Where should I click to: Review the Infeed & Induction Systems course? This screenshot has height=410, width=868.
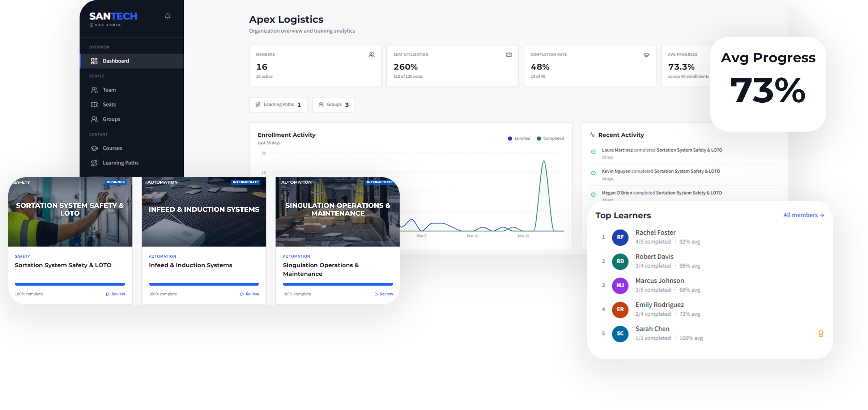(x=250, y=294)
